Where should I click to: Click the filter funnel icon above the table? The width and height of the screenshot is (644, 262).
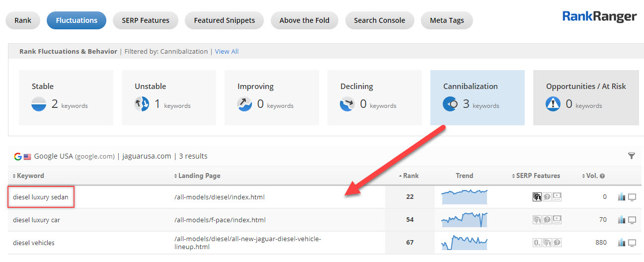631,156
